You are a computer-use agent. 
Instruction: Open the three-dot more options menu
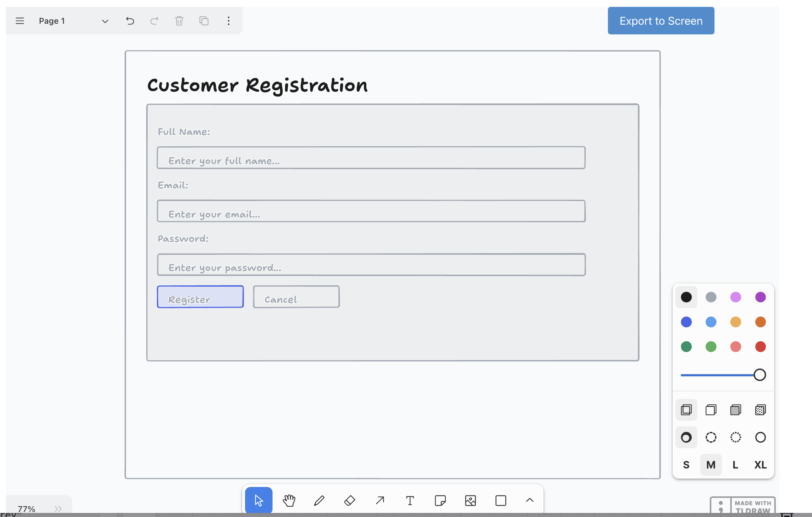[228, 21]
